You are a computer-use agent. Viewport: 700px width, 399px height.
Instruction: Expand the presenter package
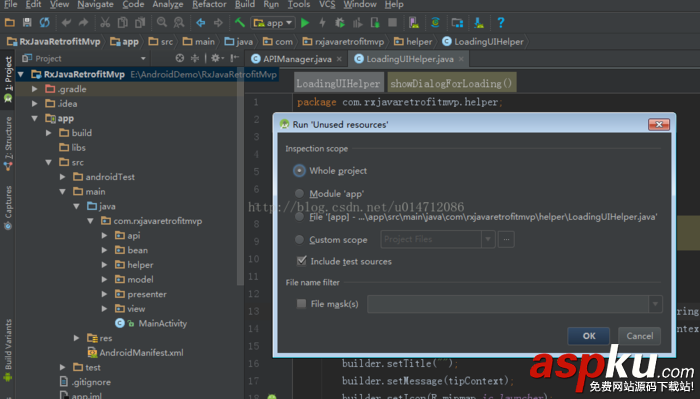point(104,294)
